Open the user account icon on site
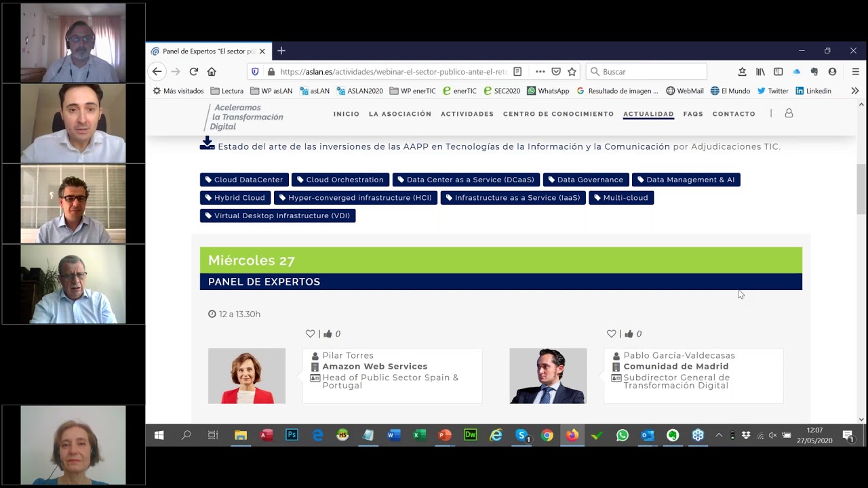This screenshot has width=868, height=488. [x=789, y=113]
